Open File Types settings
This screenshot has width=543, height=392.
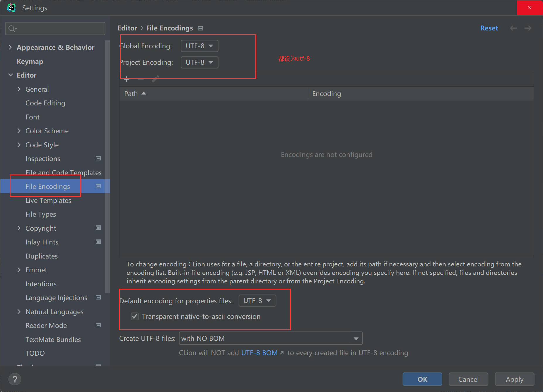tap(41, 214)
